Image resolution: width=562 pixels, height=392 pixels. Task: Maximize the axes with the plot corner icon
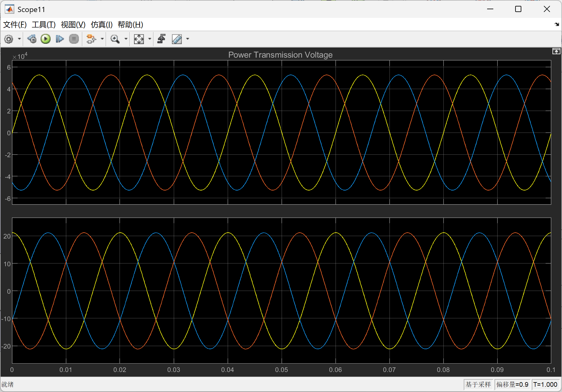(556, 51)
